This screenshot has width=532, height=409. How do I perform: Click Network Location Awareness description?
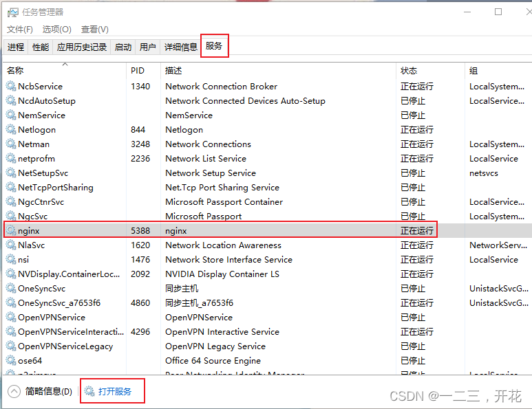pyautogui.click(x=223, y=245)
